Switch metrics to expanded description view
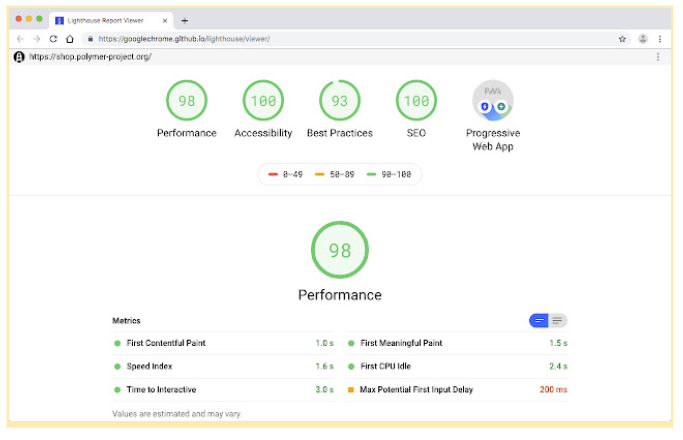The image size is (683, 440). pyautogui.click(x=558, y=321)
